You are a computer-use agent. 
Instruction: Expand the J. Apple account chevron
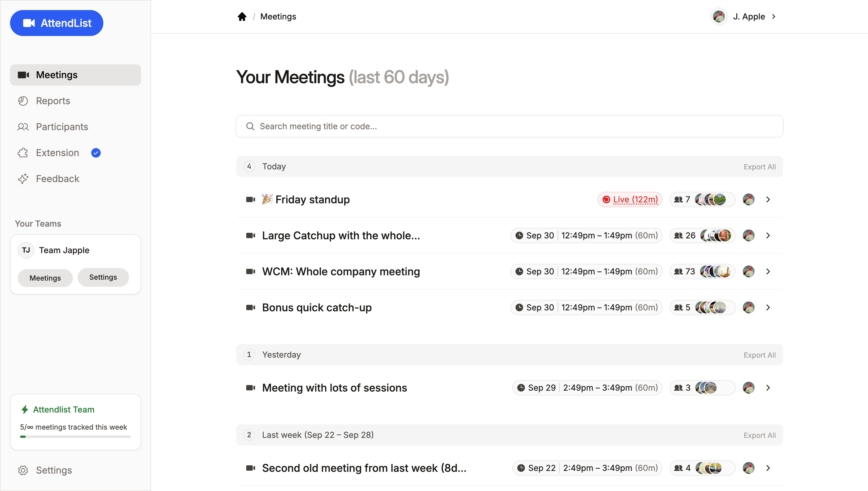pyautogui.click(x=774, y=17)
